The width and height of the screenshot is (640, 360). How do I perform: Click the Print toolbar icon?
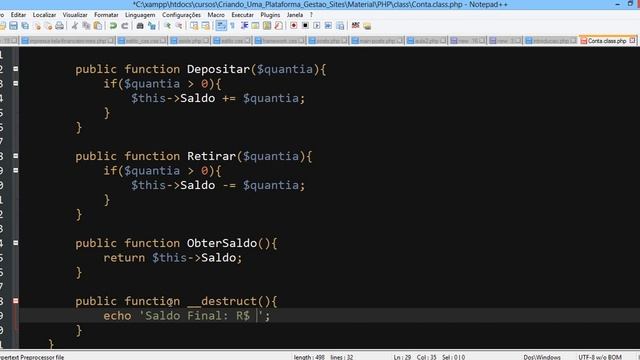tap(60, 26)
